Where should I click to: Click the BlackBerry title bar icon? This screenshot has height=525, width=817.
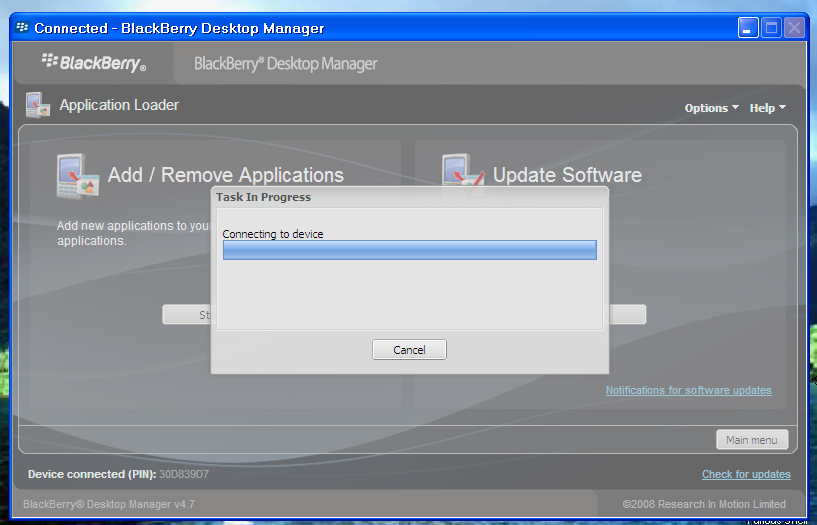coord(22,27)
